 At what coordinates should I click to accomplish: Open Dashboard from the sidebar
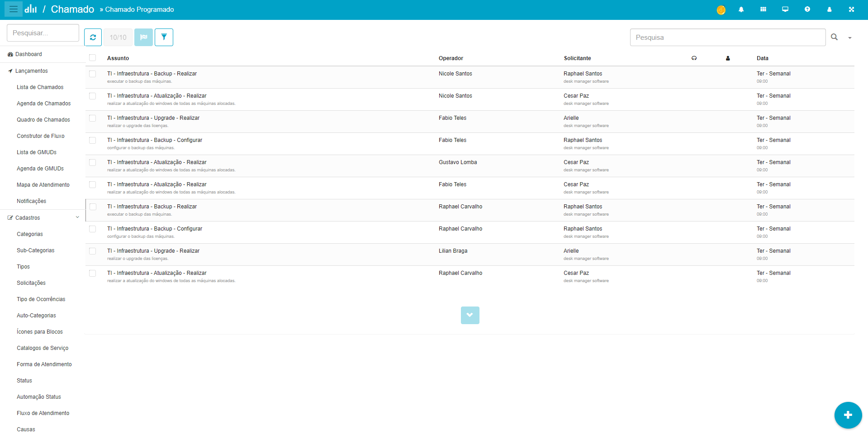click(28, 54)
